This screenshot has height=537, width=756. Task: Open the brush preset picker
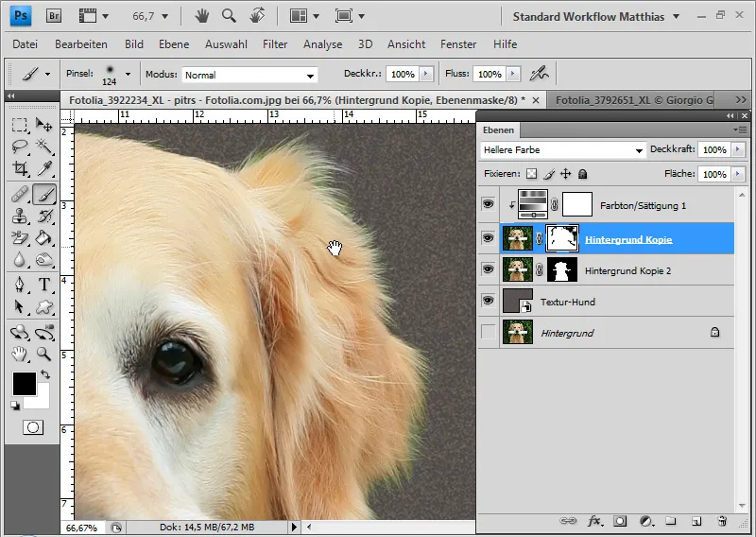pyautogui.click(x=128, y=75)
